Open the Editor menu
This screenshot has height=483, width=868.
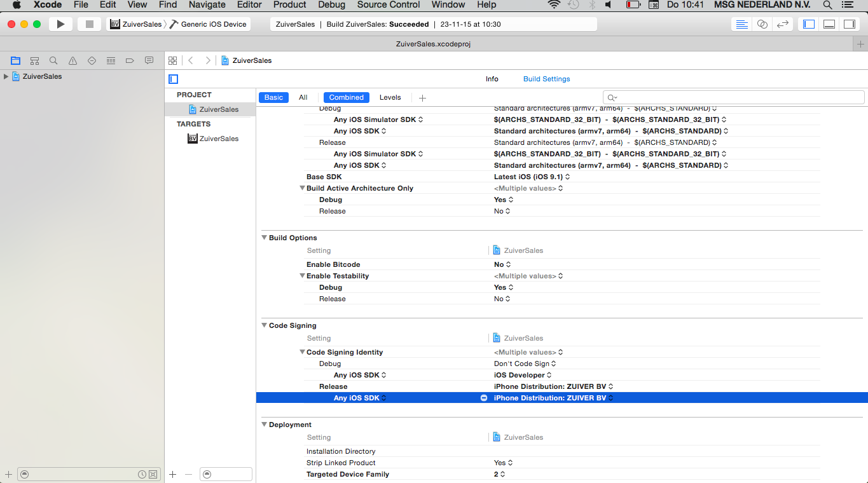[249, 5]
